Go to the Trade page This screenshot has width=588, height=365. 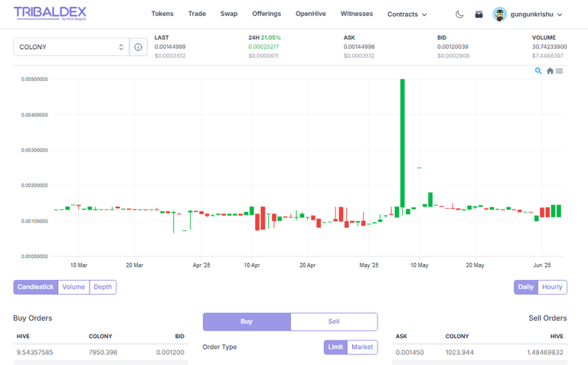[197, 14]
